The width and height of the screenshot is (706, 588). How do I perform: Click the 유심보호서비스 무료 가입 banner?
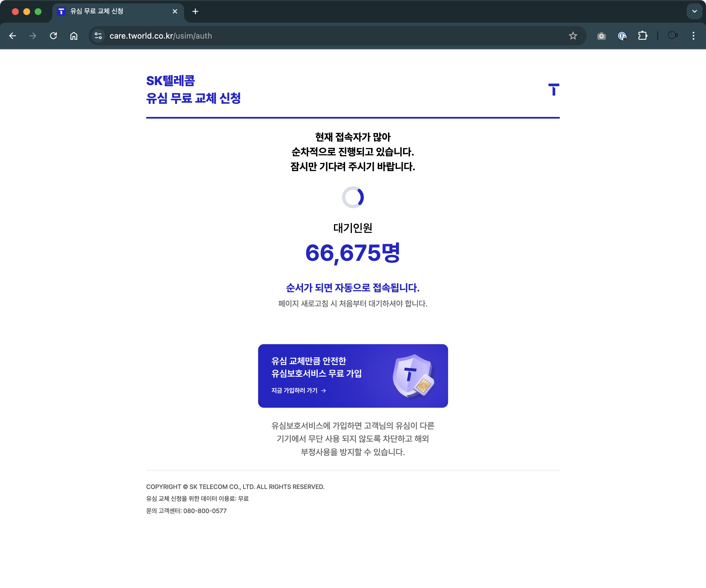tap(353, 376)
